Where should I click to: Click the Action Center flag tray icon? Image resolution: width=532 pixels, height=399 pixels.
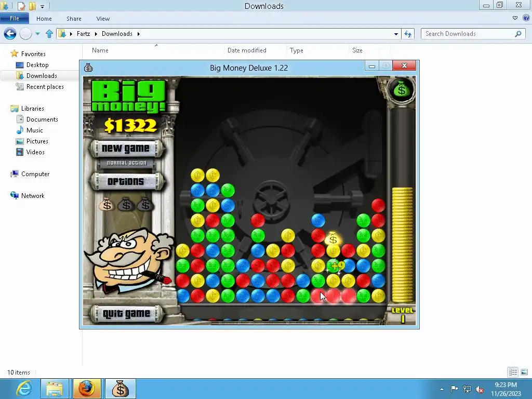(x=454, y=389)
